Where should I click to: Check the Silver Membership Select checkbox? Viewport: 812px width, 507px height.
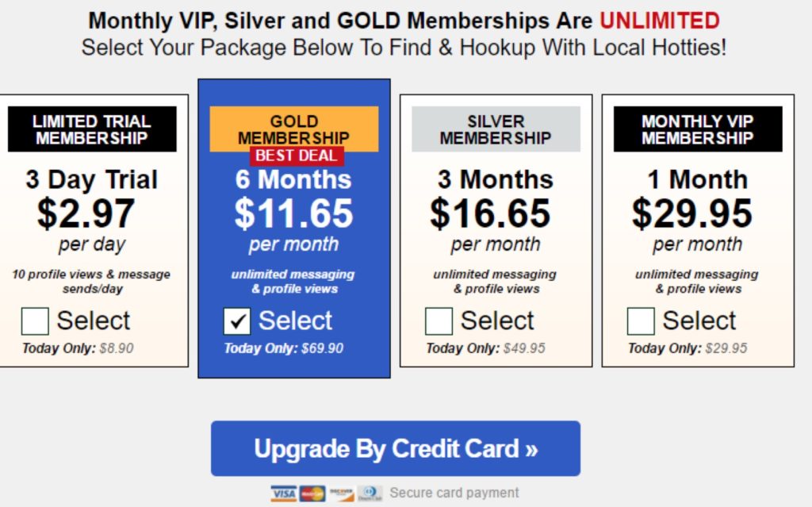tap(439, 321)
